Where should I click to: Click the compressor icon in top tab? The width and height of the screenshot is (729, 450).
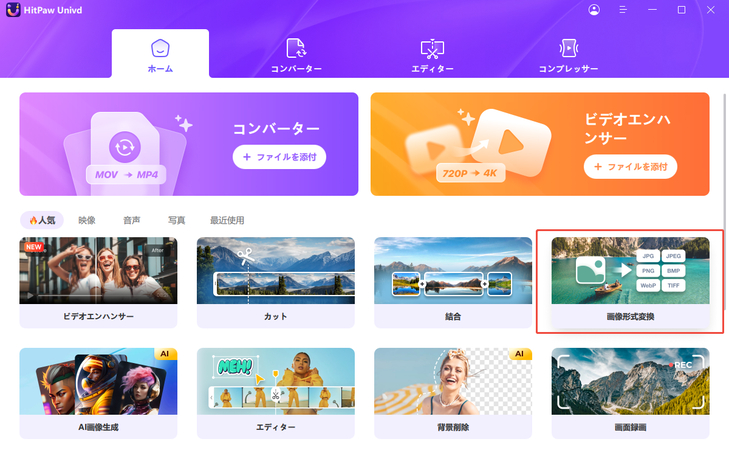click(568, 48)
